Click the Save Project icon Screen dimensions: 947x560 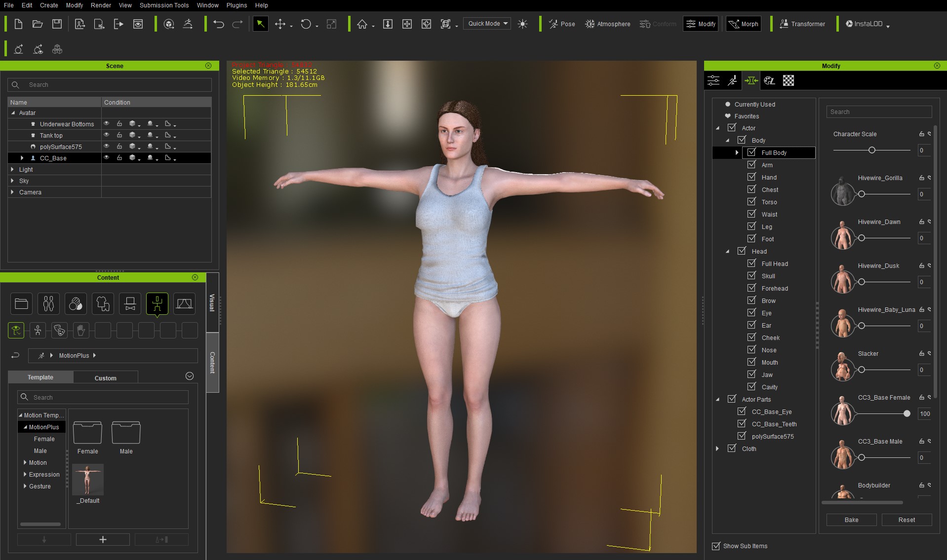pos(57,24)
